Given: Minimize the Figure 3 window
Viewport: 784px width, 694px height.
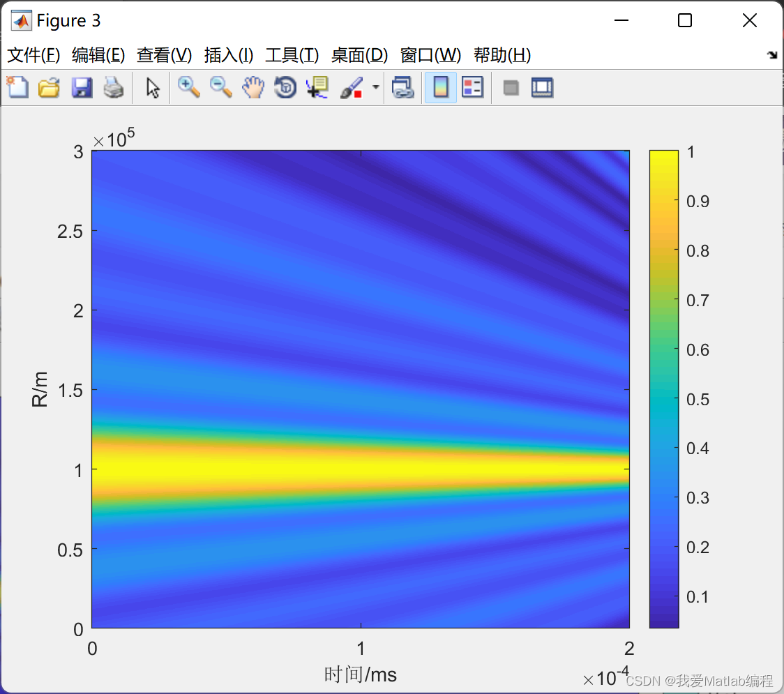Looking at the screenshot, I should point(621,20).
